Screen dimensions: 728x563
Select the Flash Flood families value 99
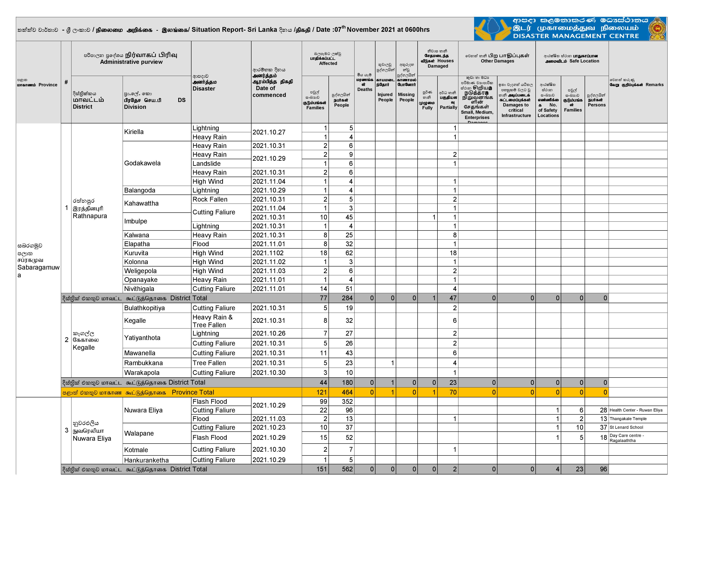click(x=315, y=402)
